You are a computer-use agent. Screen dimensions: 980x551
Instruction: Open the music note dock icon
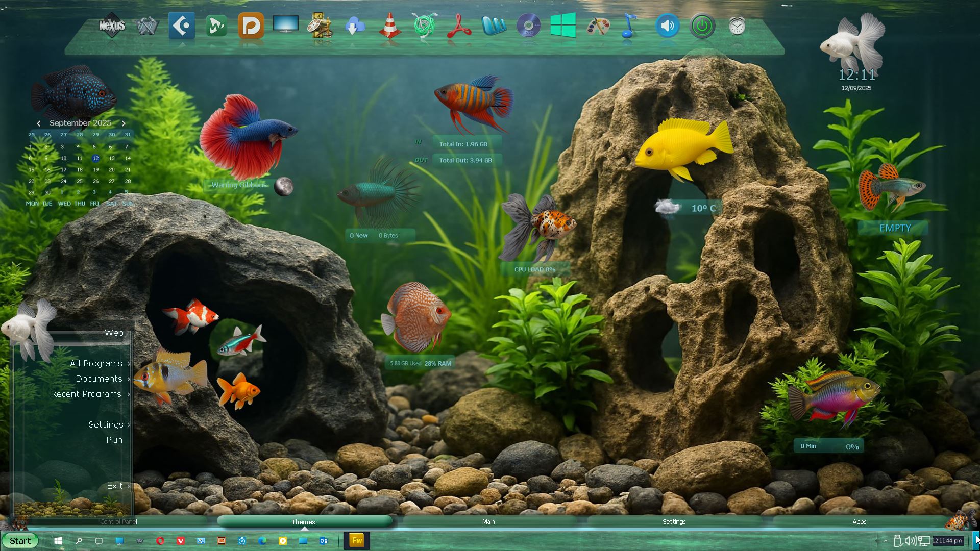(630, 26)
